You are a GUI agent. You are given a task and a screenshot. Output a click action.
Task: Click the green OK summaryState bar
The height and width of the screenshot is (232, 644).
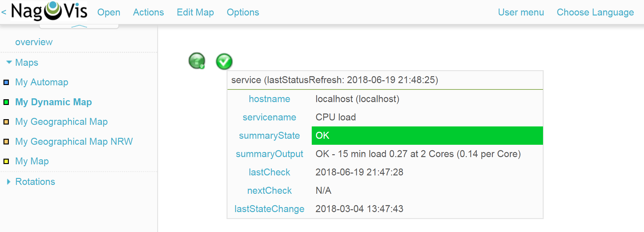427,136
